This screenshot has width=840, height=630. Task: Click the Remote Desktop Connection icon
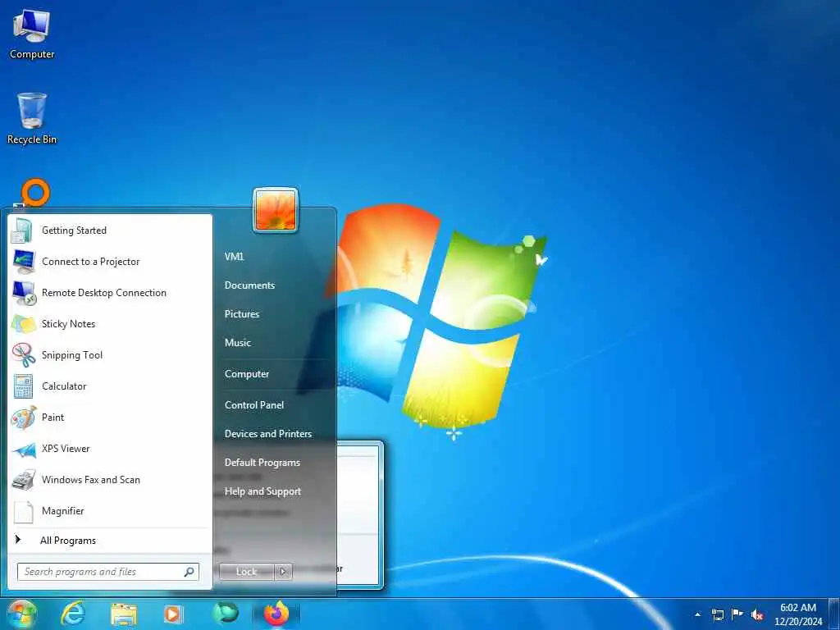[x=23, y=293]
